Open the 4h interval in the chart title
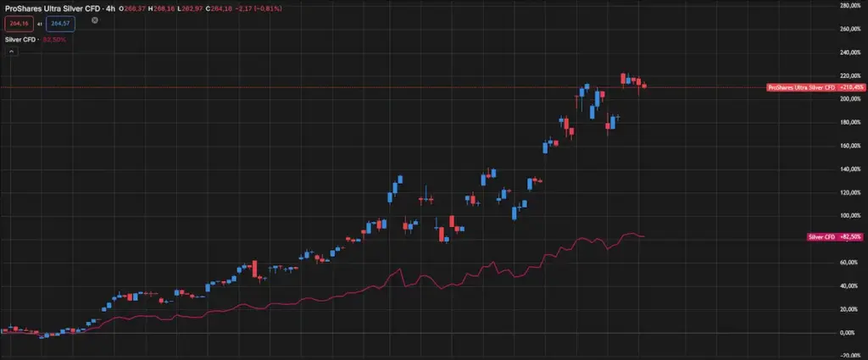868x360 pixels. [x=108, y=8]
